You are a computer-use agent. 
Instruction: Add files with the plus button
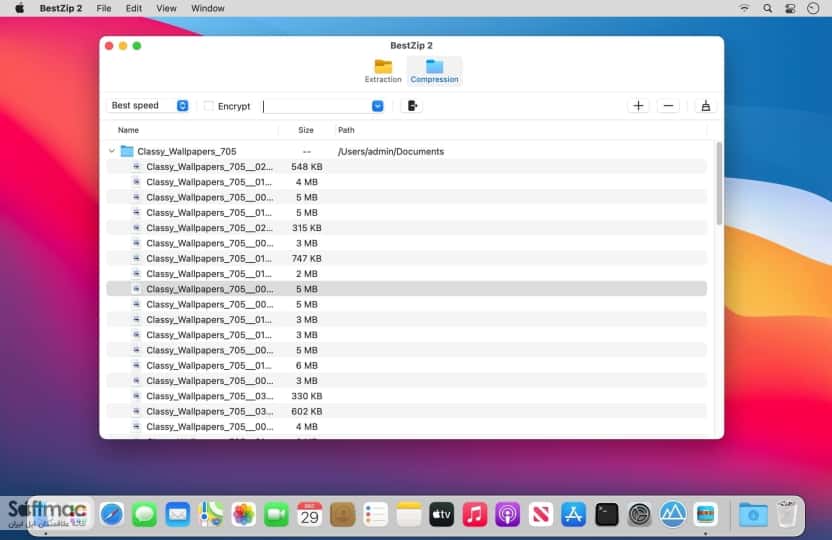click(x=638, y=106)
